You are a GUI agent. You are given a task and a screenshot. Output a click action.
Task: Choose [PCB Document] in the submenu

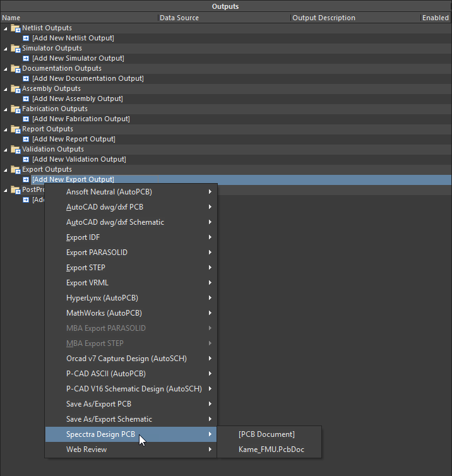266,434
